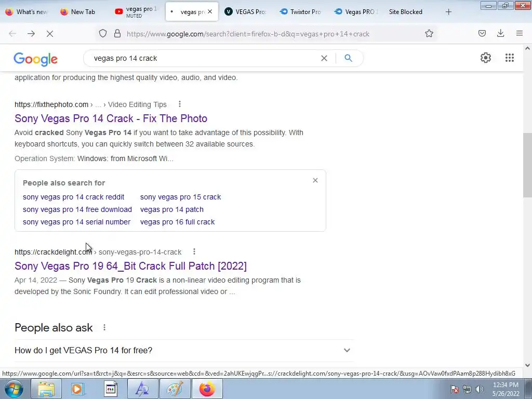The height and width of the screenshot is (399, 532).
Task: Click the page vertical scrollbar thumb
Action: (x=528, y=165)
